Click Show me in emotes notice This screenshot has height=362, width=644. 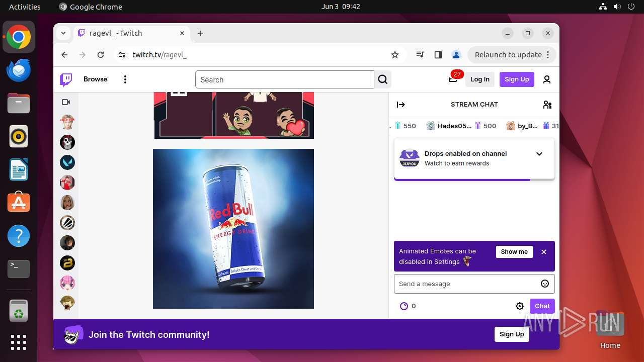pos(514,252)
